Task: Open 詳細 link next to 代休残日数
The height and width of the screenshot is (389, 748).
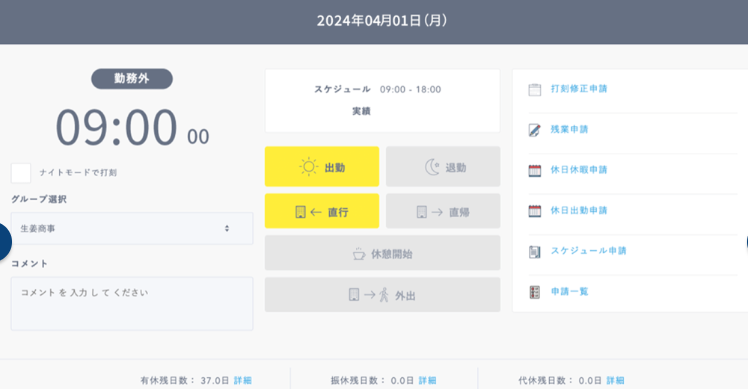Action: point(615,380)
